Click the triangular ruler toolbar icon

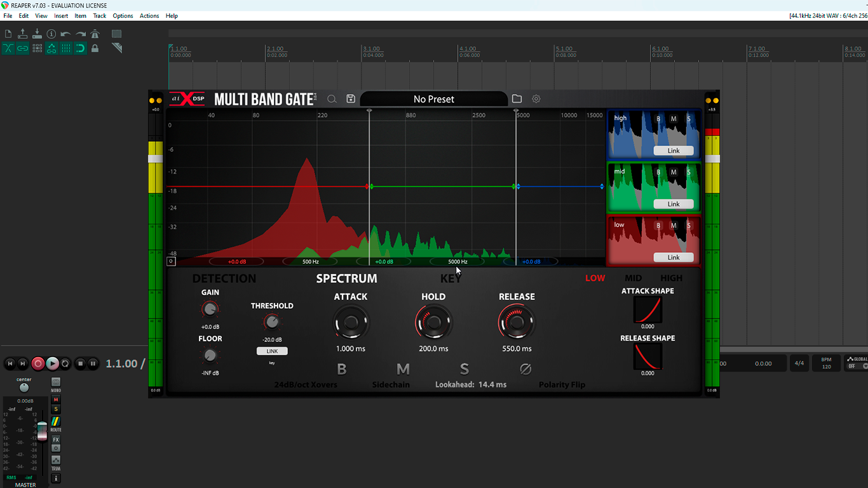pyautogui.click(x=117, y=48)
